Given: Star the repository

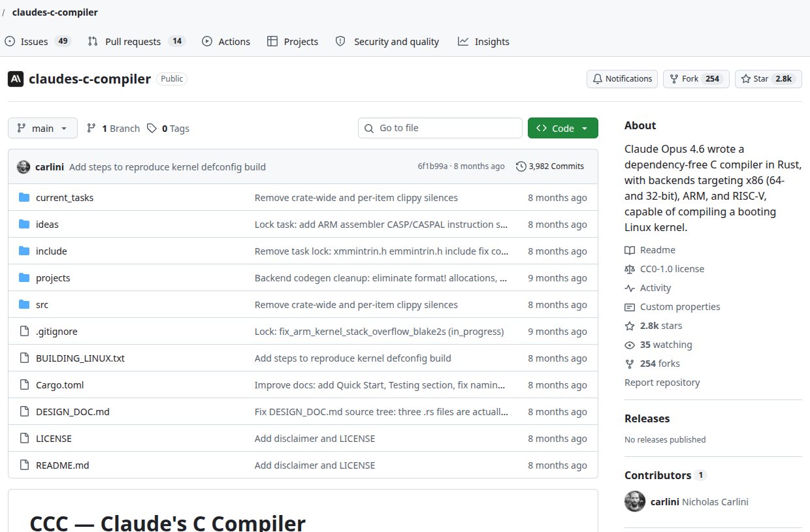Looking at the screenshot, I should pyautogui.click(x=768, y=79).
